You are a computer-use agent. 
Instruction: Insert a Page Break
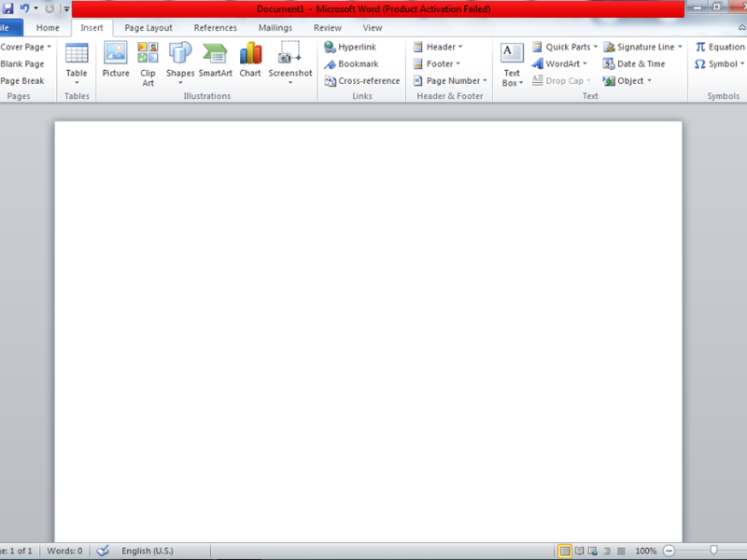pyautogui.click(x=22, y=81)
